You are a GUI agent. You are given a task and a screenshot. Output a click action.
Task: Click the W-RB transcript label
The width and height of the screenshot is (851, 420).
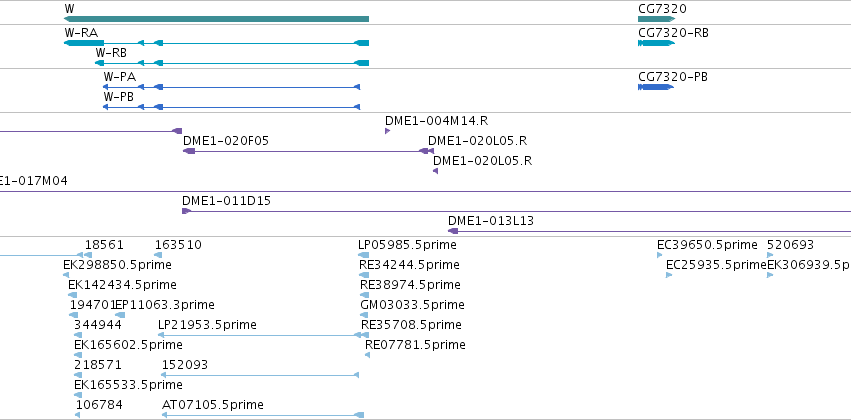click(x=111, y=53)
